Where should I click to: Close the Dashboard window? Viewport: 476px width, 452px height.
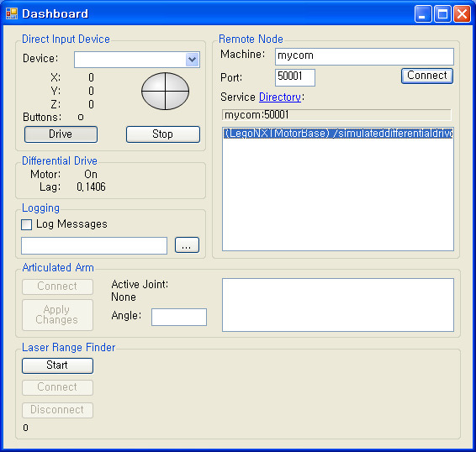[x=462, y=14]
